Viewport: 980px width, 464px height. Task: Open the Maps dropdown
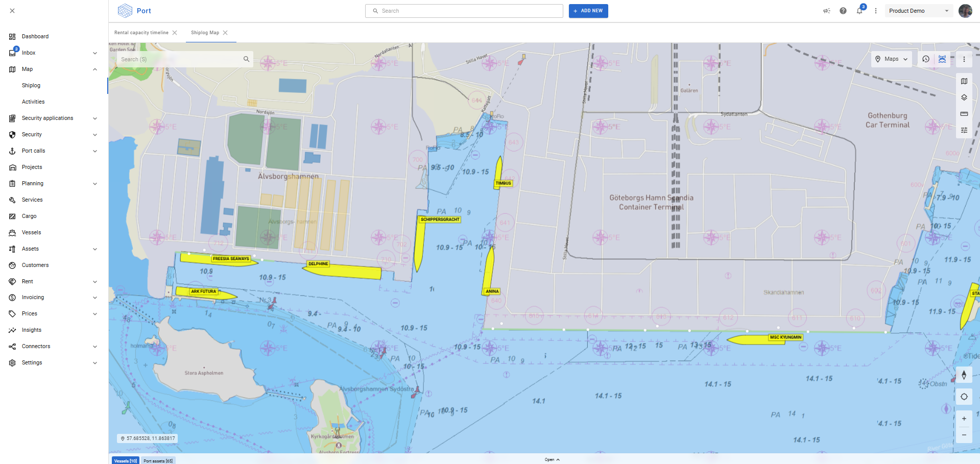(x=891, y=59)
